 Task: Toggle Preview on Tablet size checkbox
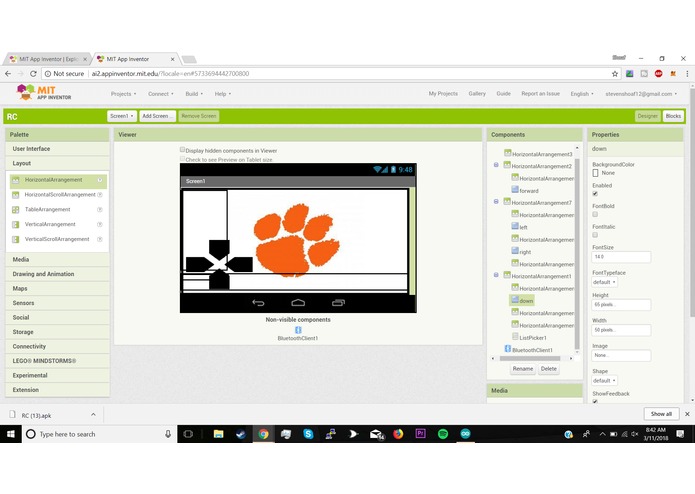182,159
